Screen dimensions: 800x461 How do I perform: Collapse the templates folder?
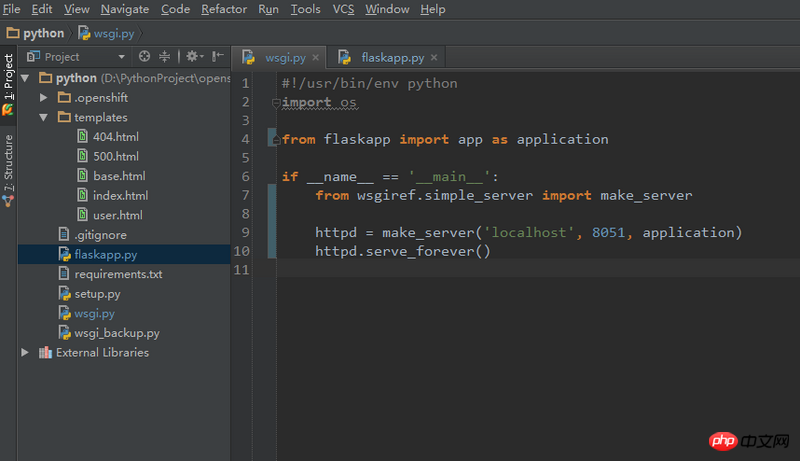pos(43,117)
